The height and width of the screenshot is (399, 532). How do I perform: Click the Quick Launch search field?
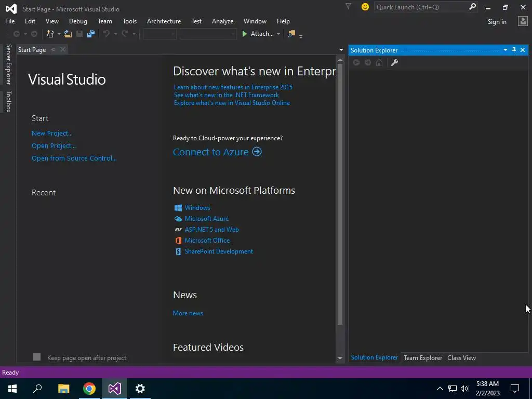tap(421, 7)
